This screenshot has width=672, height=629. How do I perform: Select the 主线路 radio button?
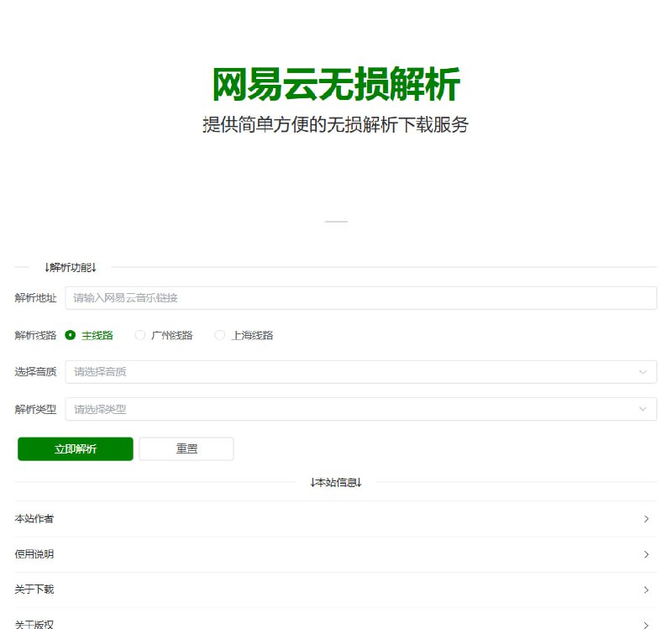(x=71, y=334)
